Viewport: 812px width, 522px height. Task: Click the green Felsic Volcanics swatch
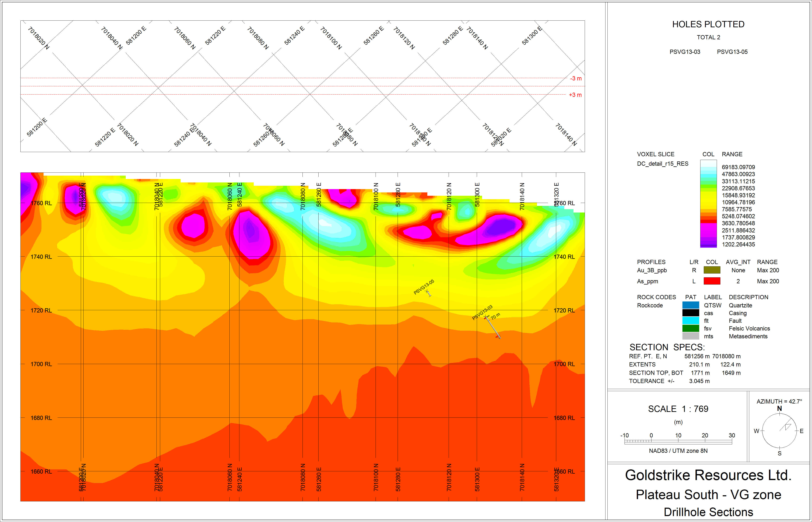691,328
